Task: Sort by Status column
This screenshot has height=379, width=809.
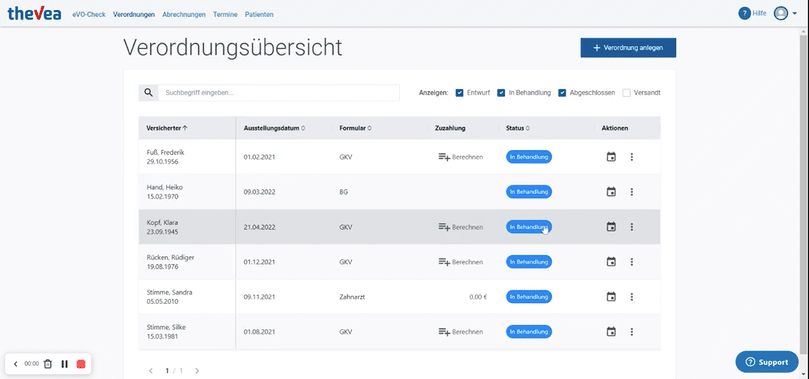Action: 517,128
